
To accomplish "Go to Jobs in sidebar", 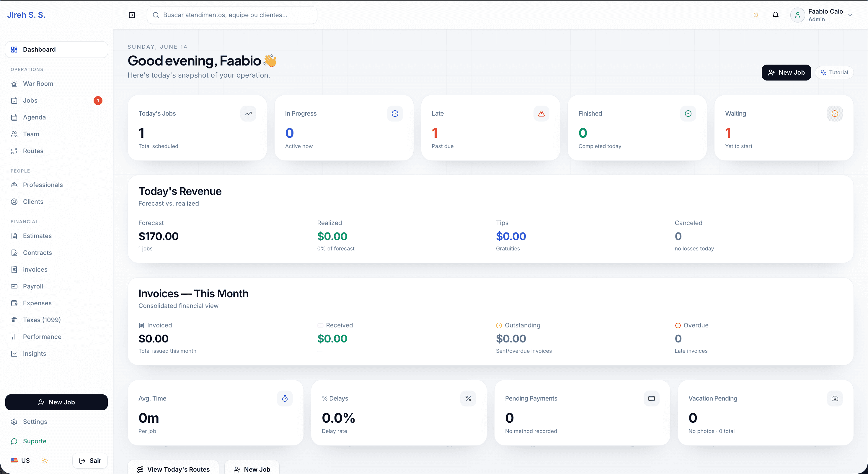I will click(57, 100).
